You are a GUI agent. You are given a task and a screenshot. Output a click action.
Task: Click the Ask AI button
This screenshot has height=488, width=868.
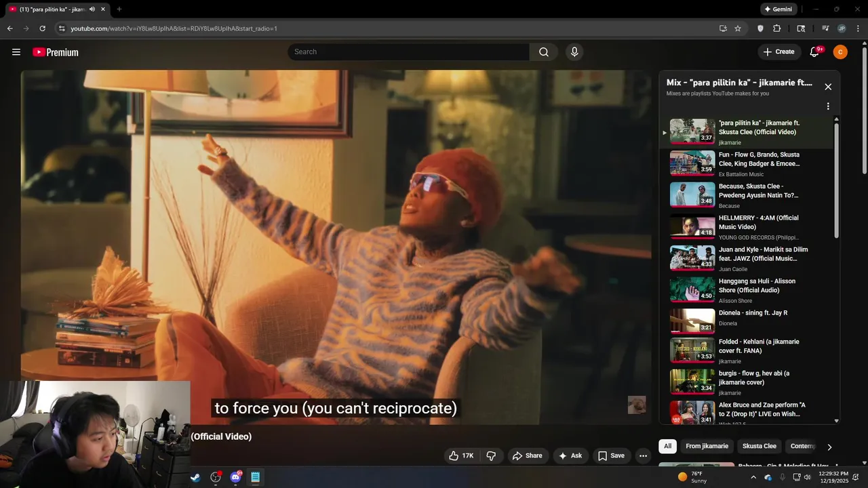pyautogui.click(x=570, y=455)
